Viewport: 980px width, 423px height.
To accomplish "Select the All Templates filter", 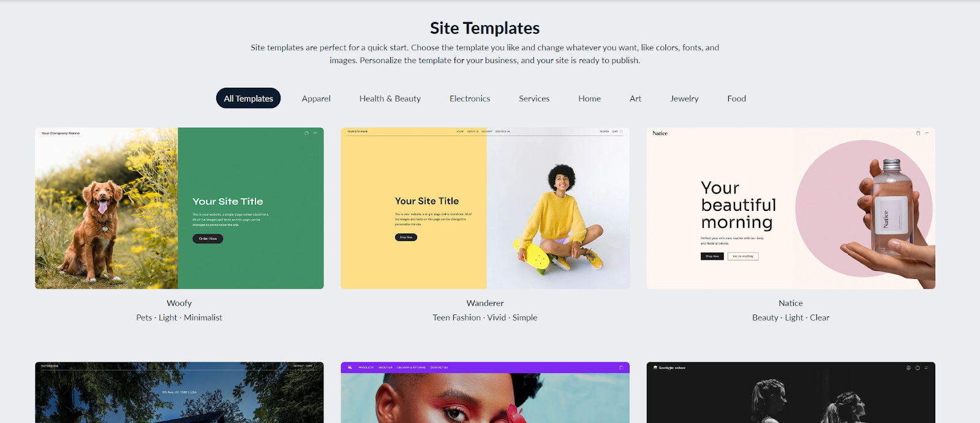I will (248, 98).
